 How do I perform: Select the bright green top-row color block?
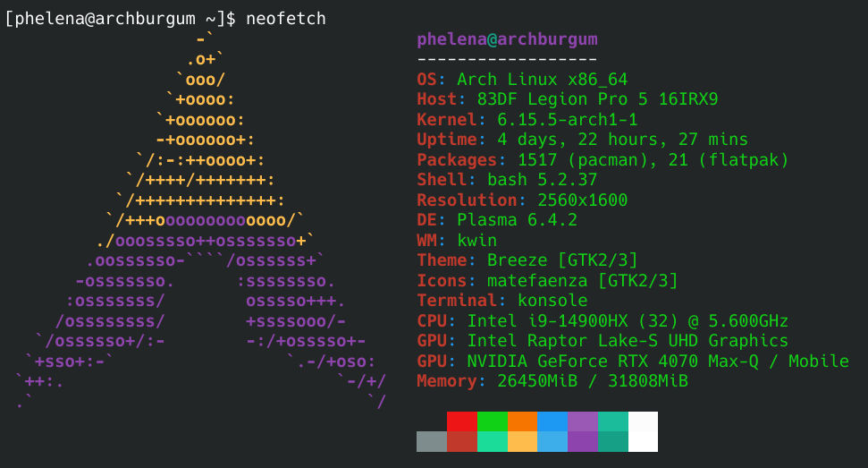point(492,421)
